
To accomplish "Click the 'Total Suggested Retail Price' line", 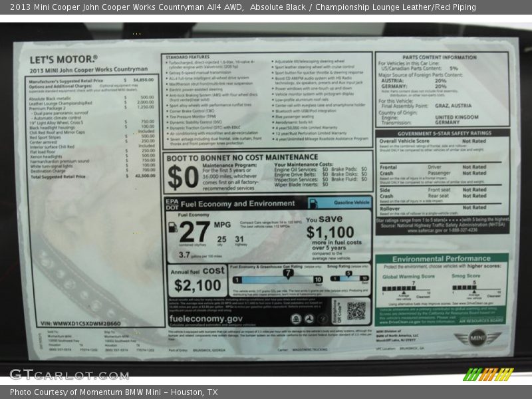I will [93, 176].
